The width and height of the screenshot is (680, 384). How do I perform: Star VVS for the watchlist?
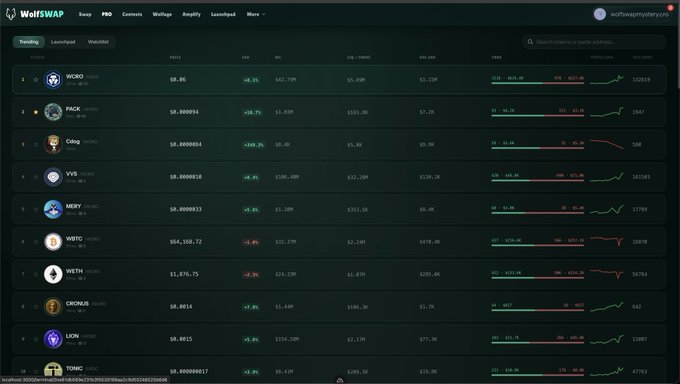36,177
